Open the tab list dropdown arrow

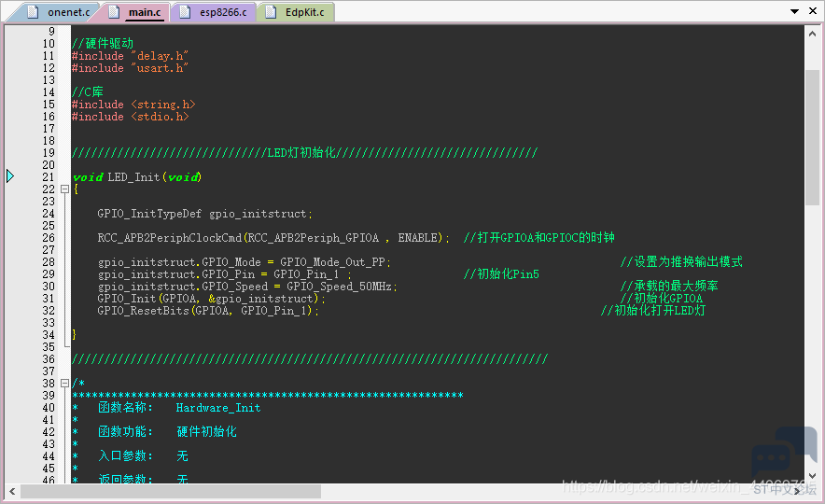point(794,11)
